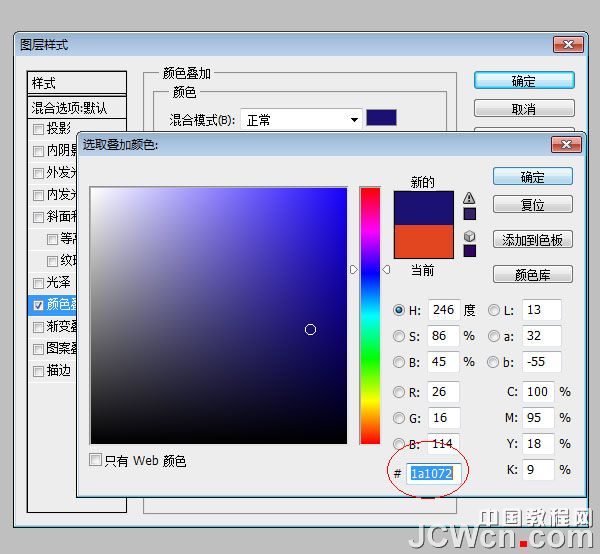The image size is (600, 554).
Task: Click the out-of-gamut warning triangle icon
Action: click(x=469, y=198)
